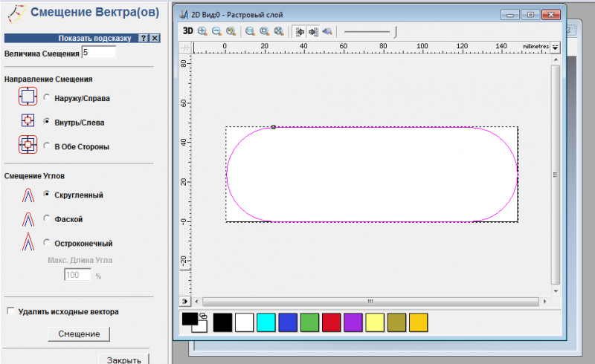The image size is (595, 364).
Task: Click the primary black colour indicator
Action: click(x=190, y=319)
